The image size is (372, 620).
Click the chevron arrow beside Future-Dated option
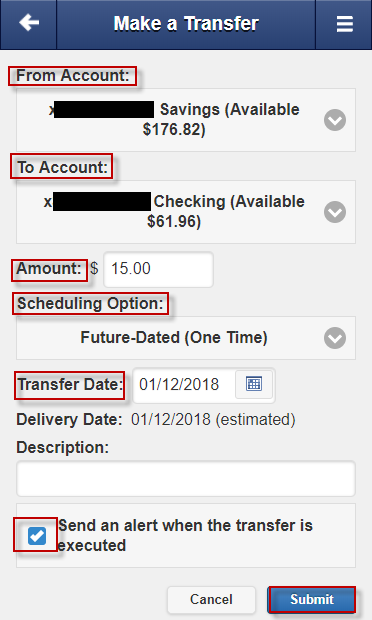tap(335, 338)
